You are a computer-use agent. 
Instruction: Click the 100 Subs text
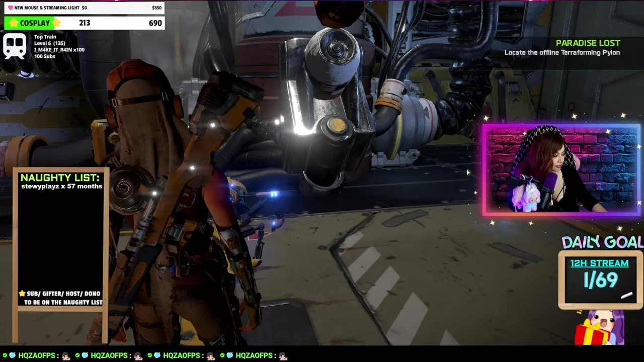pyautogui.click(x=45, y=56)
